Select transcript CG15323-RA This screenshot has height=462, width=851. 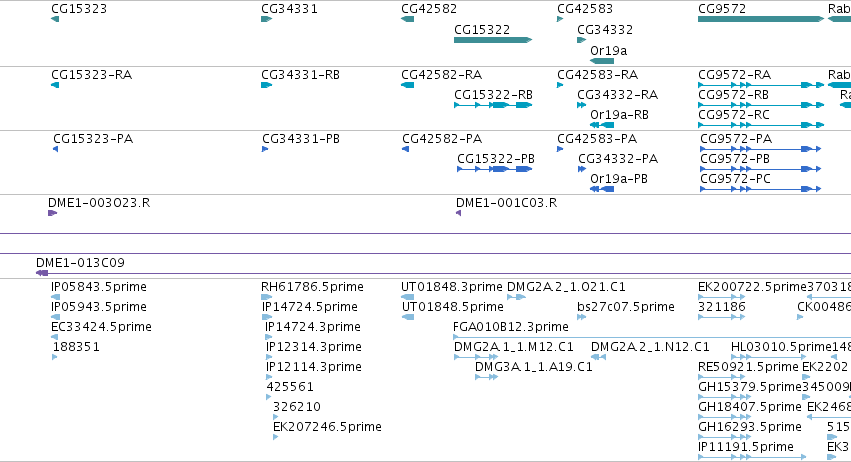(91, 74)
